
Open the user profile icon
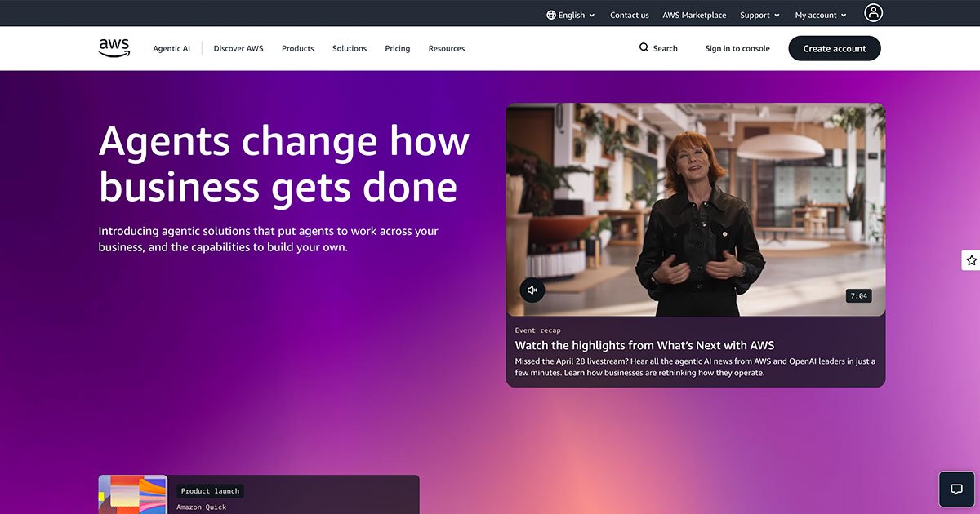[874, 12]
